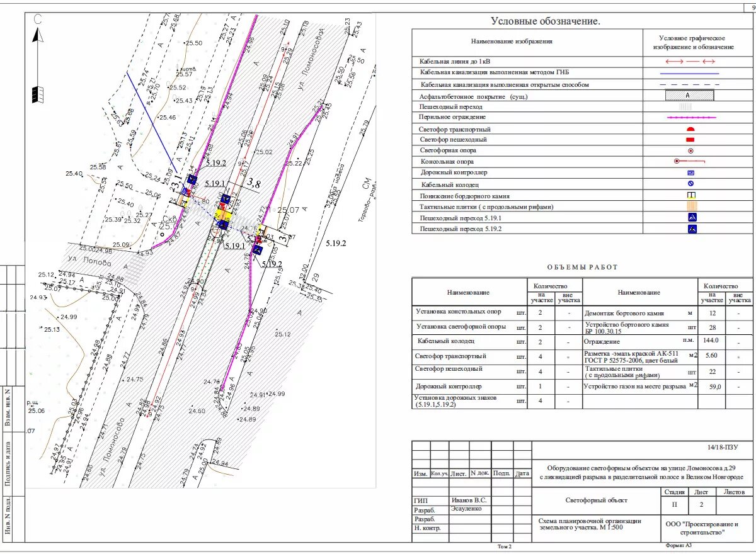Click 'Перильное ограждение' legend text
The image size is (756, 554).
(452, 118)
